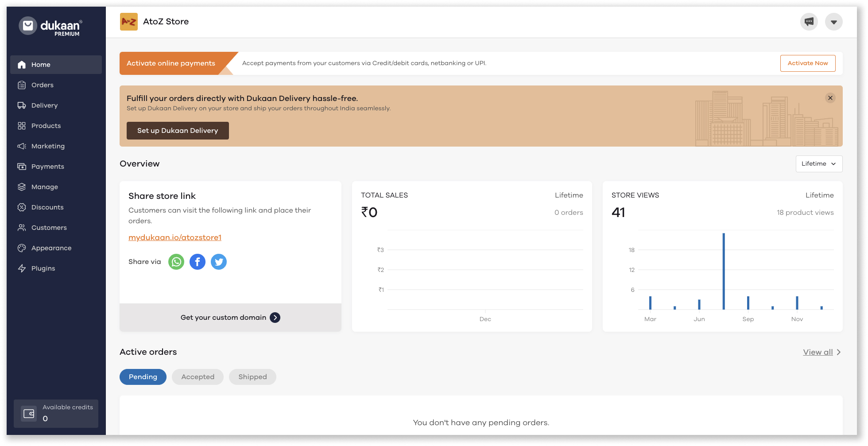
Task: Click the AtoZ Store logo thumbnail
Action: pos(129,22)
